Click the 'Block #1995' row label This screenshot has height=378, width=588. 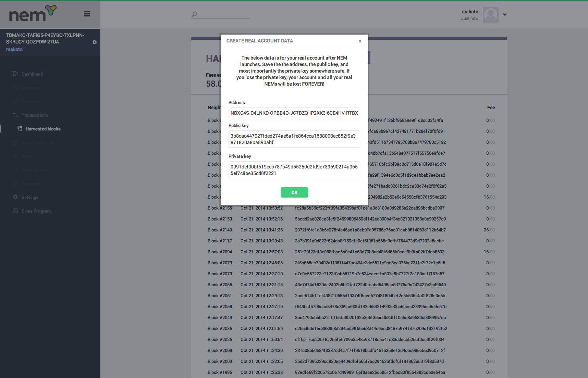(220, 372)
